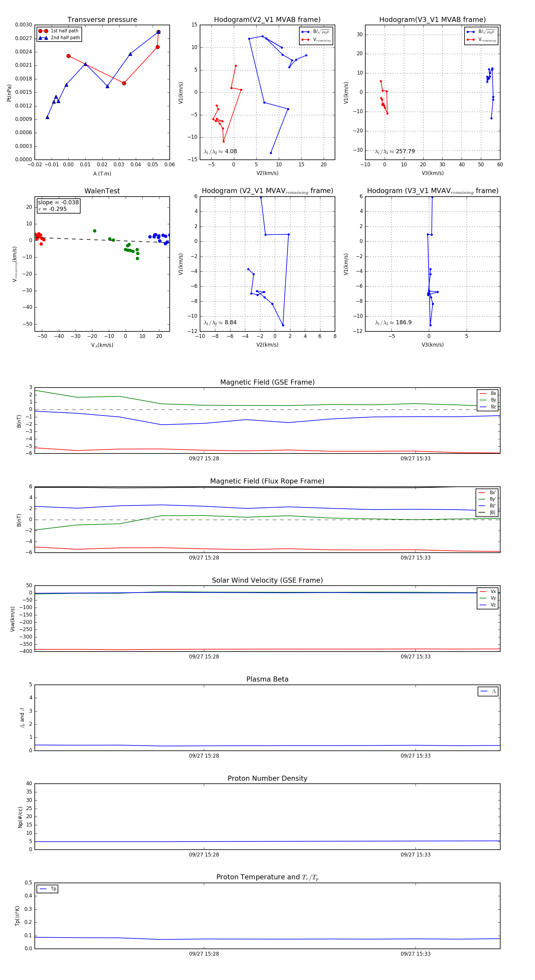Select the "1st half path" legend entry
Viewport: 535px width, 980px height.
pyautogui.click(x=59, y=31)
